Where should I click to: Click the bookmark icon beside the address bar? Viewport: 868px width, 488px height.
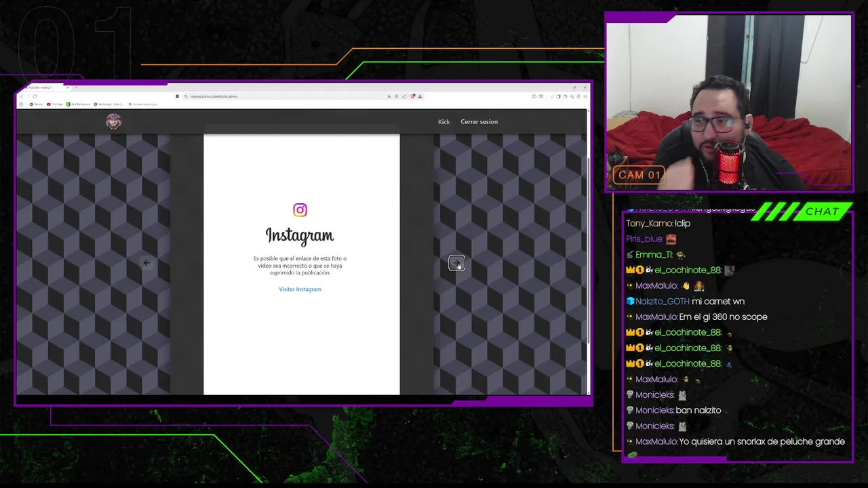(177, 96)
